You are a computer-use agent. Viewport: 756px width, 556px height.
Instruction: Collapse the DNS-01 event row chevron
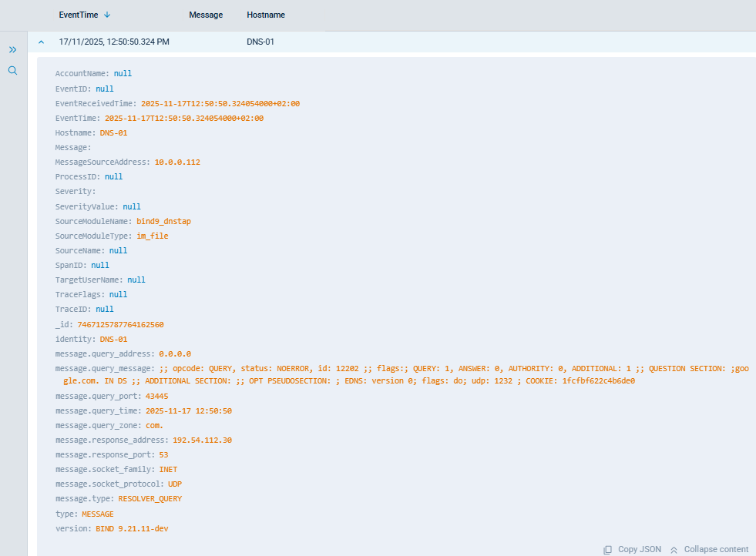[x=42, y=42]
